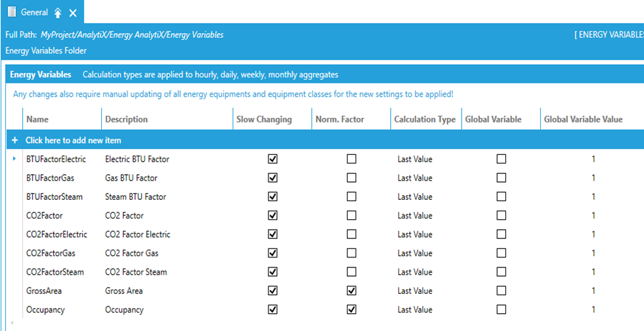This screenshot has width=644, height=331.
Task: Sort by the Name column header
Action: [x=38, y=119]
